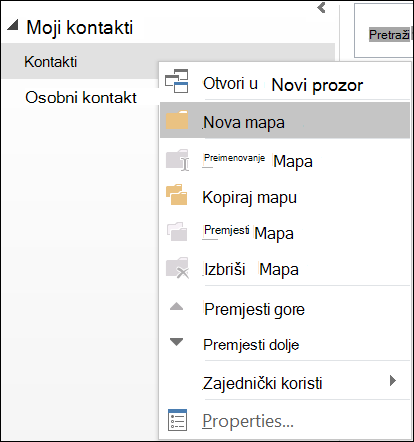Open the Zajednički koristi submenu
414x442 pixels.
coord(285,382)
